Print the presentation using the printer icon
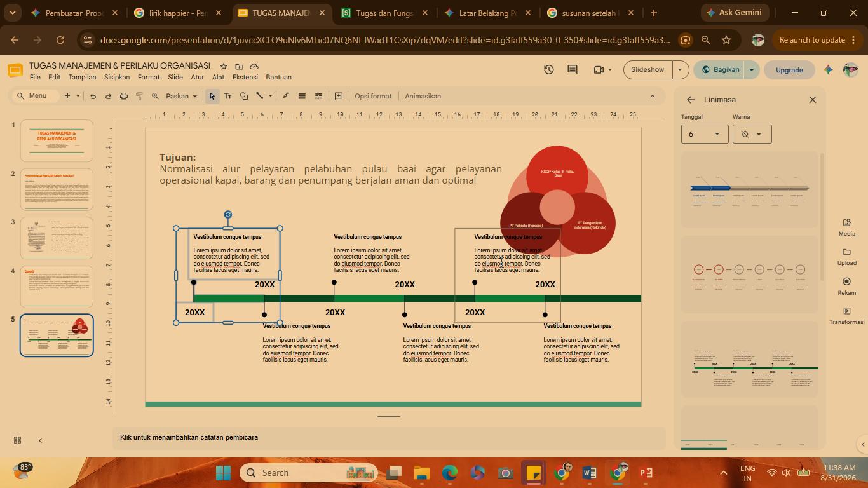This screenshot has height=488, width=868. click(x=124, y=96)
